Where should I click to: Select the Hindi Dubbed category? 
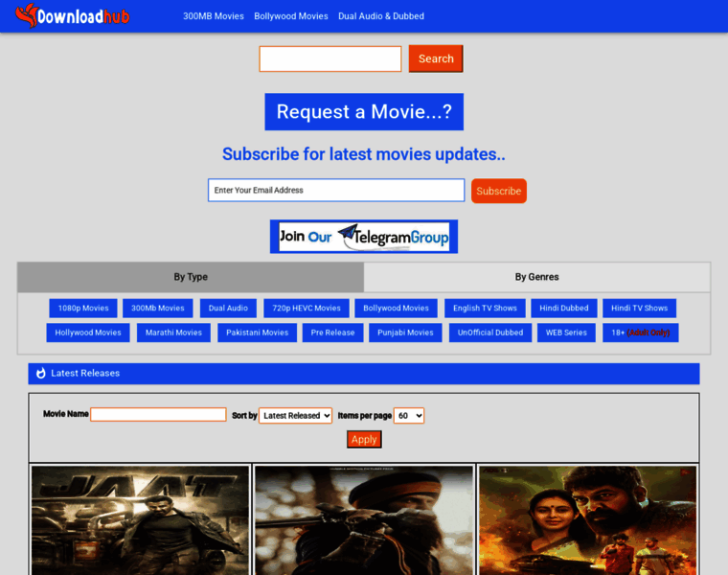click(x=564, y=308)
